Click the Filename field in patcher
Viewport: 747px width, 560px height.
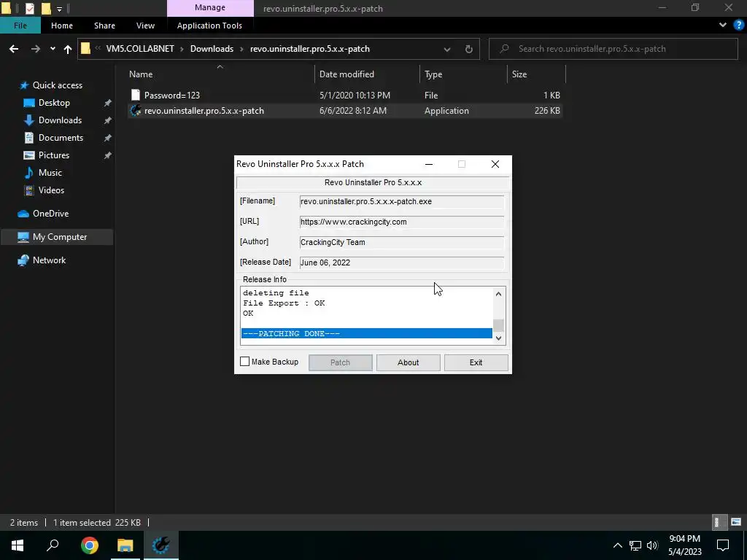(x=401, y=201)
